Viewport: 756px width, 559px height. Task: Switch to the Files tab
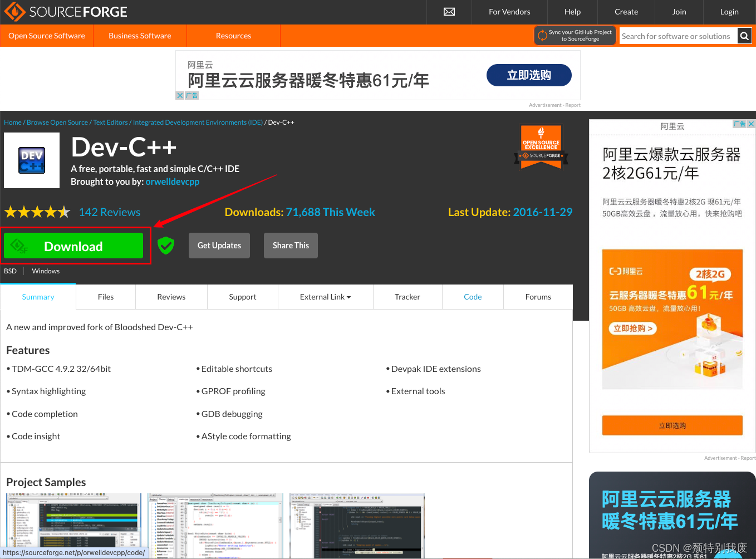(106, 297)
